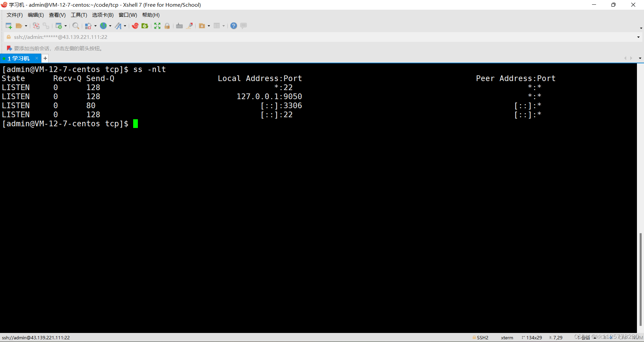Add a new tab with plus button
The image size is (644, 342).
point(45,58)
